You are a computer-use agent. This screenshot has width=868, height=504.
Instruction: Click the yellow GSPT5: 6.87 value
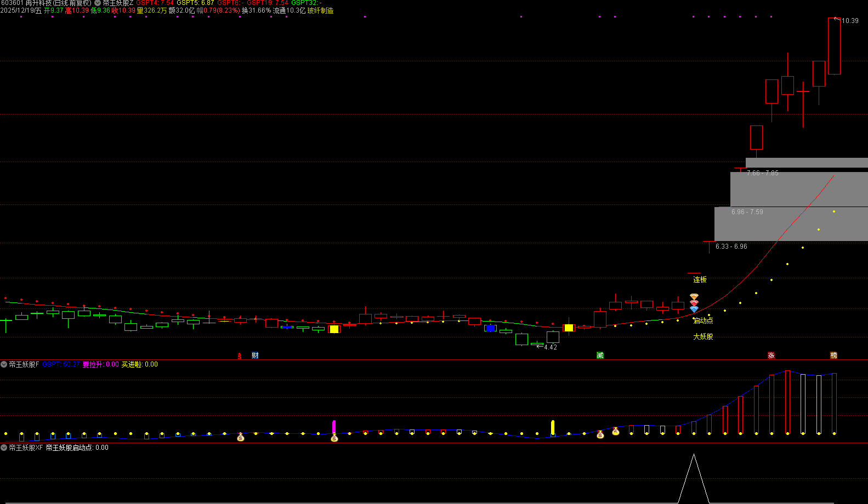coord(195,3)
